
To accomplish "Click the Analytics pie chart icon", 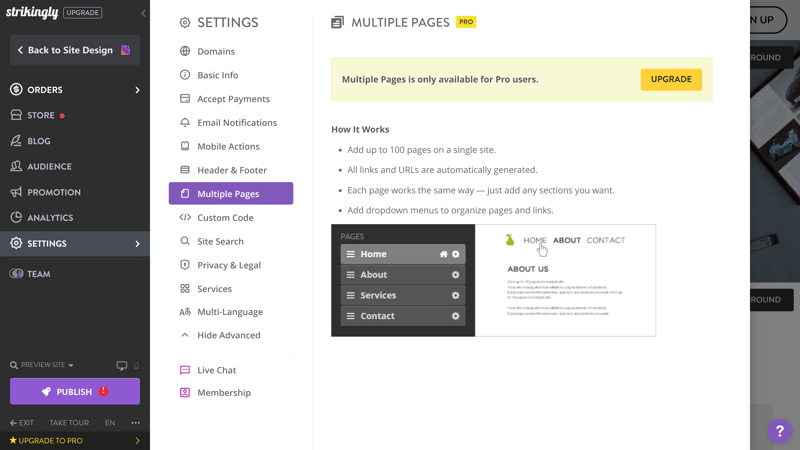I will [x=16, y=217].
